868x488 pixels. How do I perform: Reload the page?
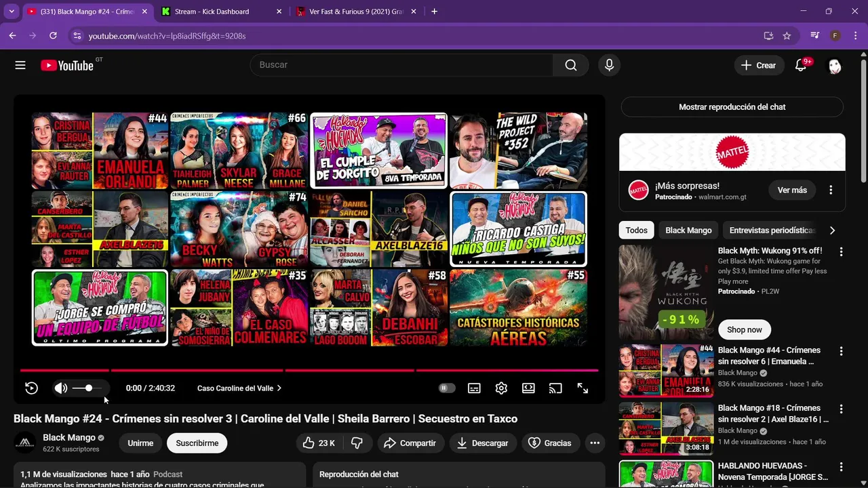pos(53,36)
